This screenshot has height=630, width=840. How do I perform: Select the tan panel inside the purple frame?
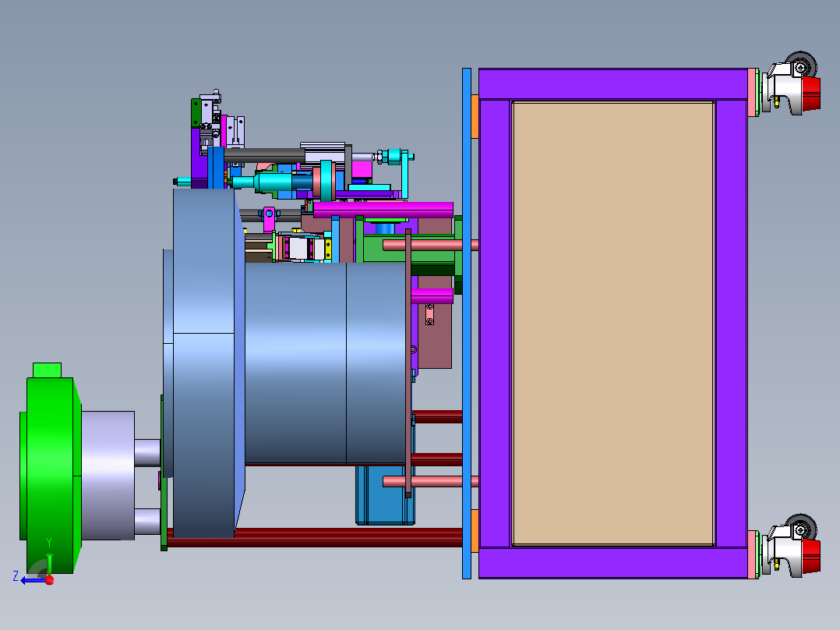click(613, 324)
